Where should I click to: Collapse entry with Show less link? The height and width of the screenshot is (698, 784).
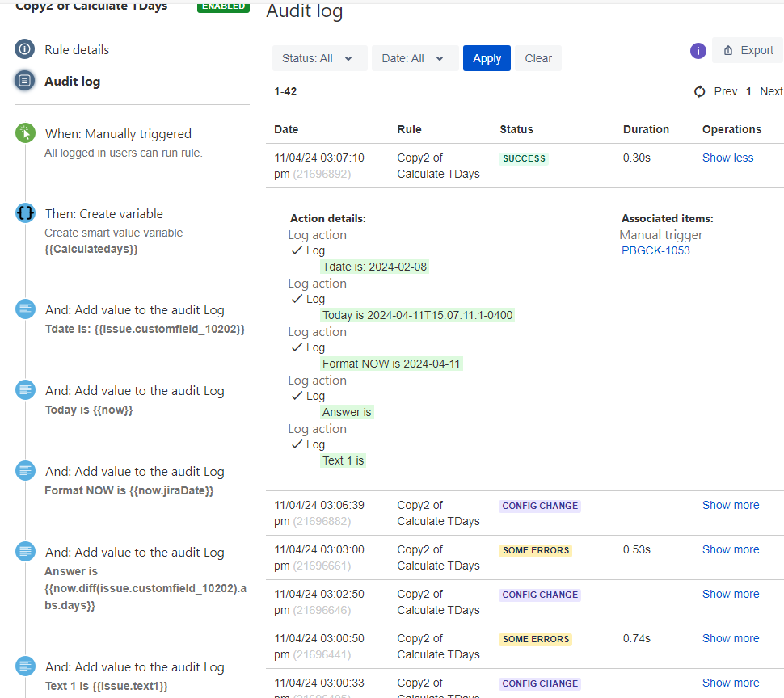tap(727, 158)
